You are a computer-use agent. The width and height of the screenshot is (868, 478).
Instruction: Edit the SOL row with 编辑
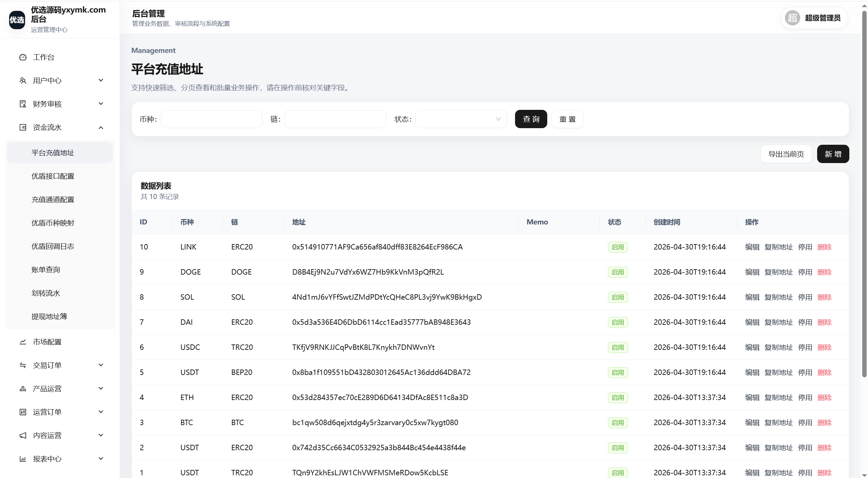point(752,297)
